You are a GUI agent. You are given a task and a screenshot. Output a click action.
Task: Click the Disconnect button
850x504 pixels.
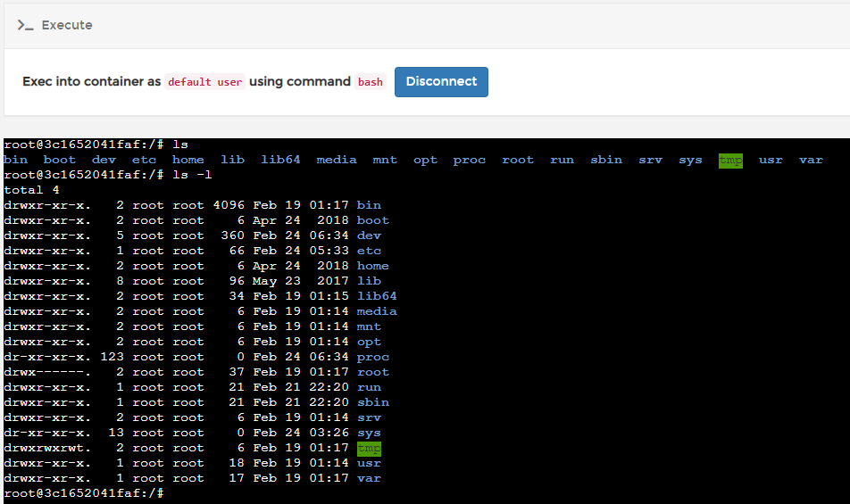tap(441, 82)
